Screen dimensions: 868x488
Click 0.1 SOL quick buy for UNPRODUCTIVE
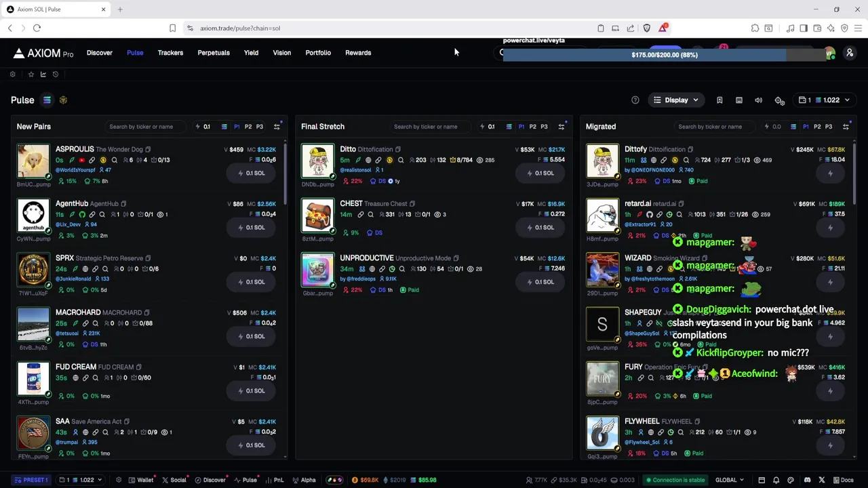539,282
